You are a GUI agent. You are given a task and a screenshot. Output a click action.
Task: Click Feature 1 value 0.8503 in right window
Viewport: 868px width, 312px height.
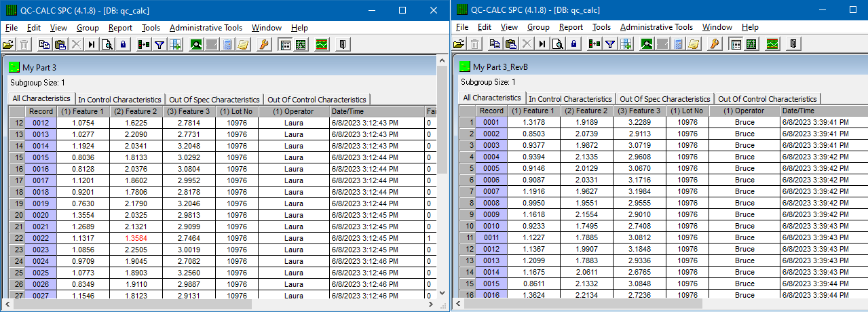pyautogui.click(x=533, y=134)
